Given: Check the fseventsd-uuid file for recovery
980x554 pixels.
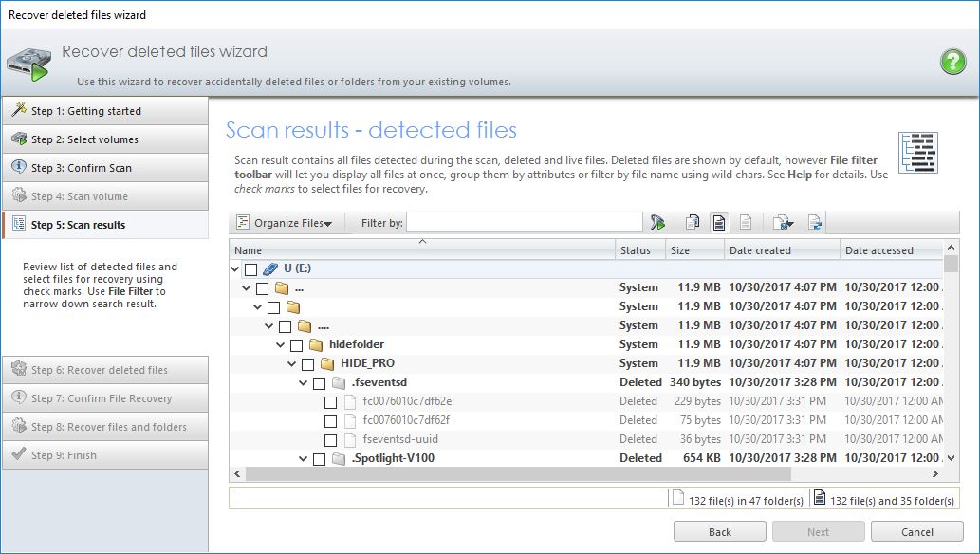Looking at the screenshot, I should pyautogui.click(x=330, y=439).
